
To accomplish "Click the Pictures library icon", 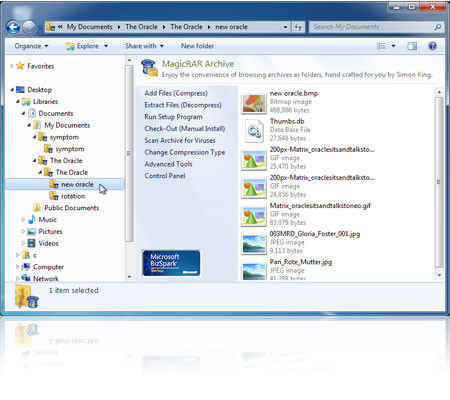I will pyautogui.click(x=32, y=231).
